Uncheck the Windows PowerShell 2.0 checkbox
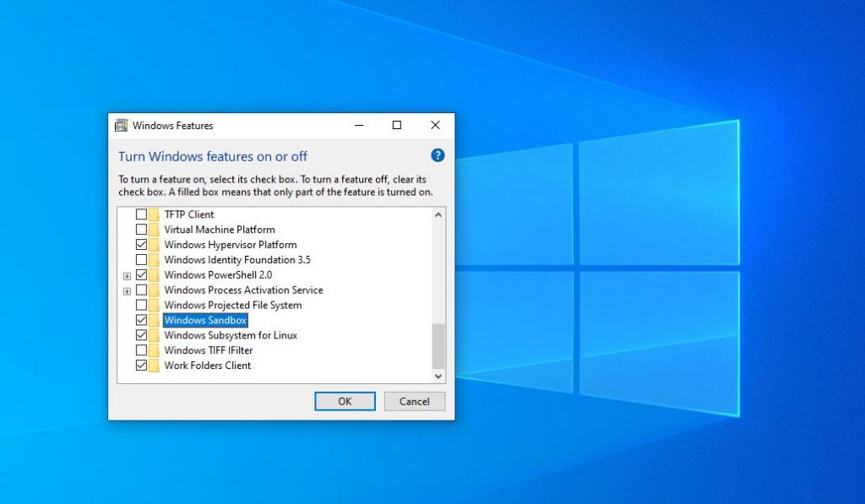Screen dimensions: 865x504 click(141, 275)
